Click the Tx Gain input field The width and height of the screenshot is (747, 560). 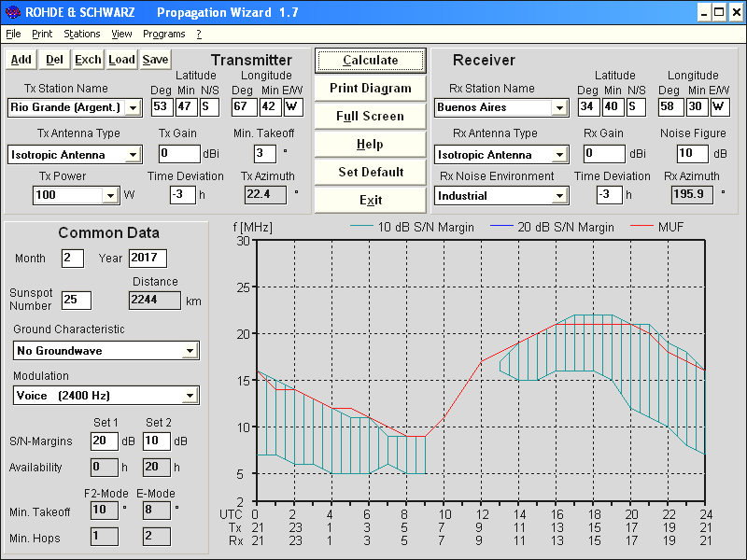click(179, 154)
